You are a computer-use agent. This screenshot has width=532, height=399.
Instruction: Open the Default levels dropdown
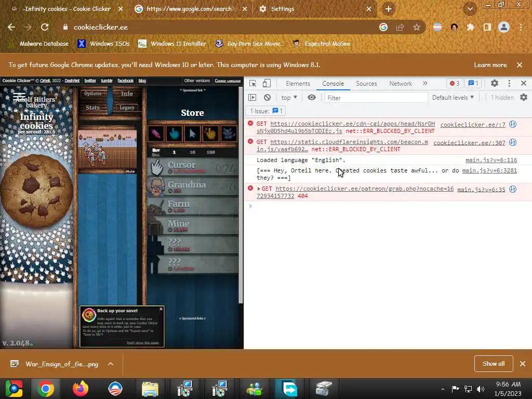pos(453,98)
